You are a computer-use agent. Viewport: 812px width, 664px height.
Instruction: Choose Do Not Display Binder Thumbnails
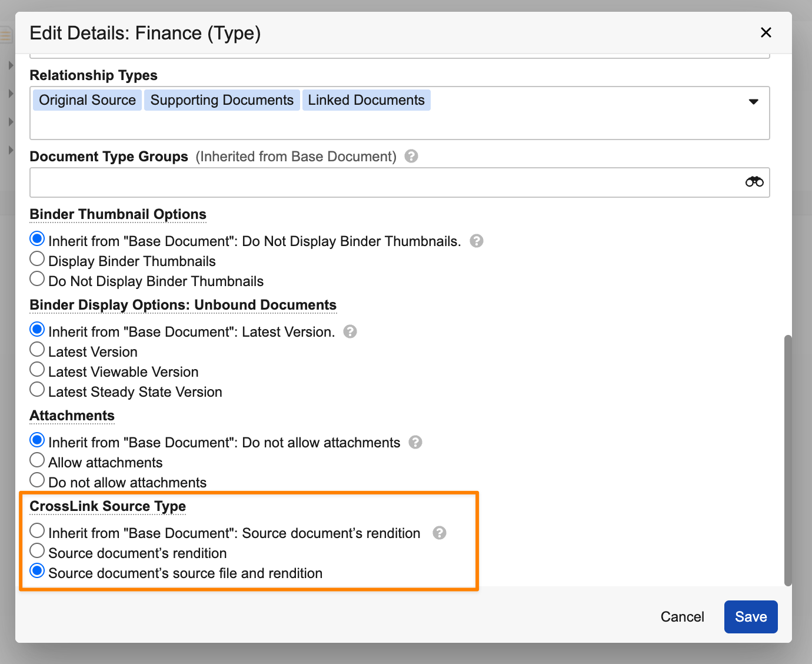(x=37, y=279)
